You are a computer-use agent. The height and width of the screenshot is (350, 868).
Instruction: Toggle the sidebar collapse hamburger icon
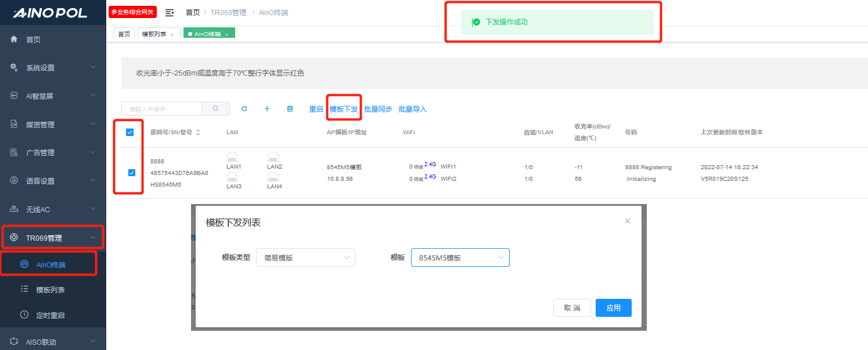[x=170, y=12]
